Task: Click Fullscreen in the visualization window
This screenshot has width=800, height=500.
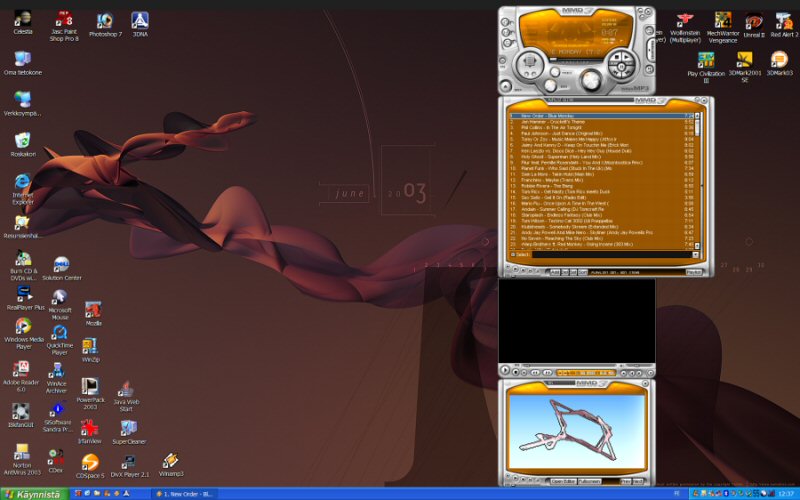Action: coord(590,481)
